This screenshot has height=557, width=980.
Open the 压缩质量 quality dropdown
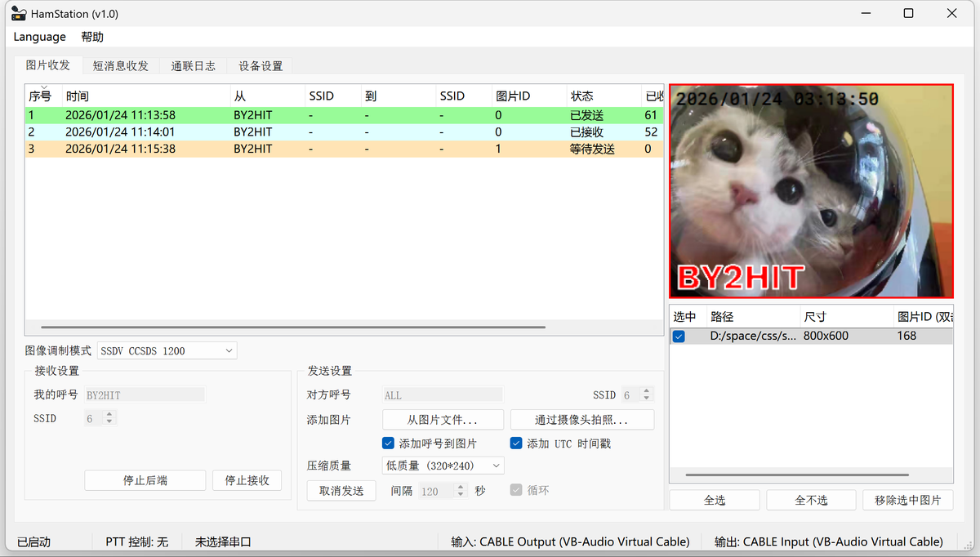[x=443, y=465]
